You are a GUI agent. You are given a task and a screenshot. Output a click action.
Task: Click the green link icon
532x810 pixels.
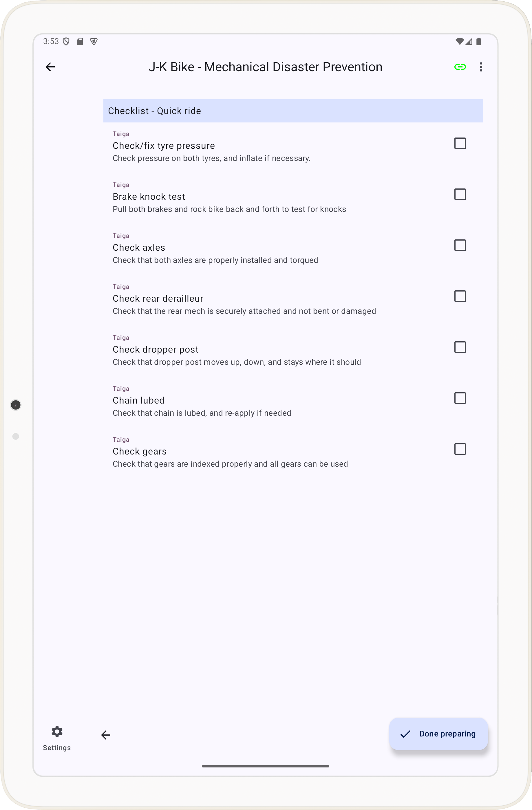click(x=460, y=67)
